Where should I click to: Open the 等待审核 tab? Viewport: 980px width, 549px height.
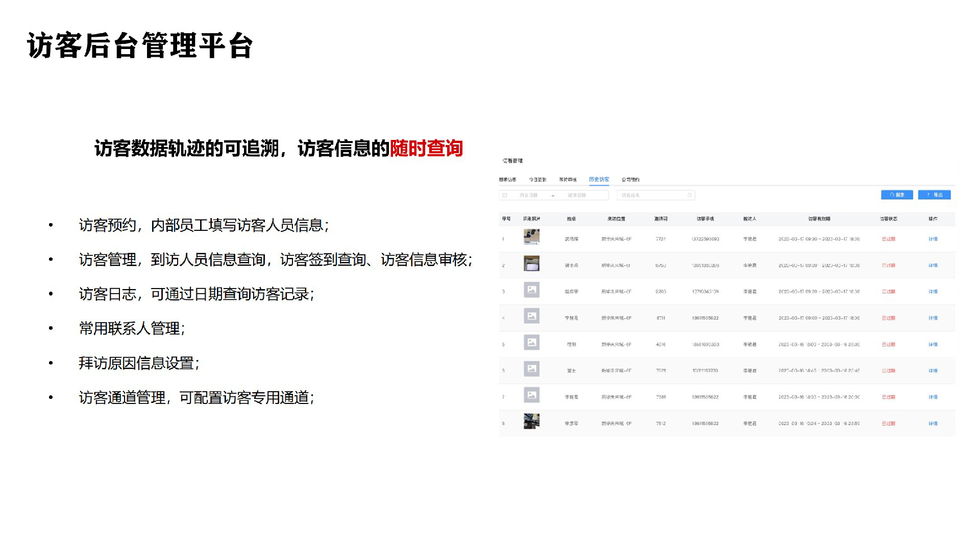(x=568, y=180)
